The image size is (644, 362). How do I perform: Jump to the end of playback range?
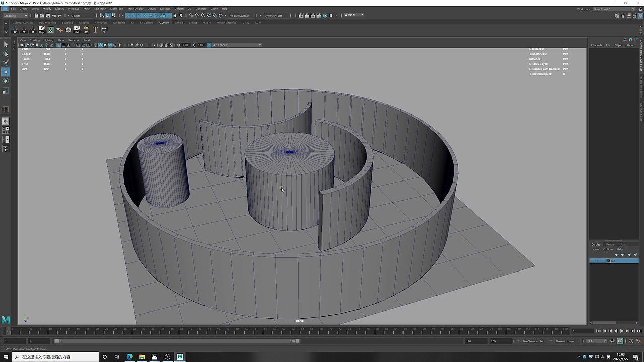coord(639,331)
